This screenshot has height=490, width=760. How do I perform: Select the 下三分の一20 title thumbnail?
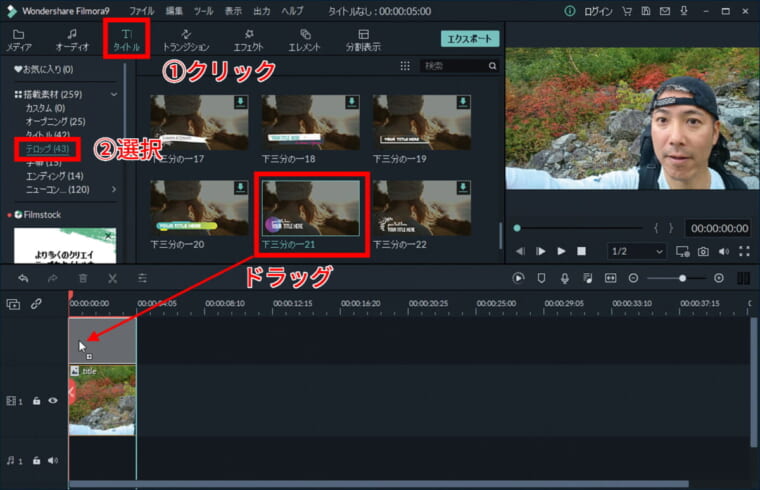pos(199,207)
